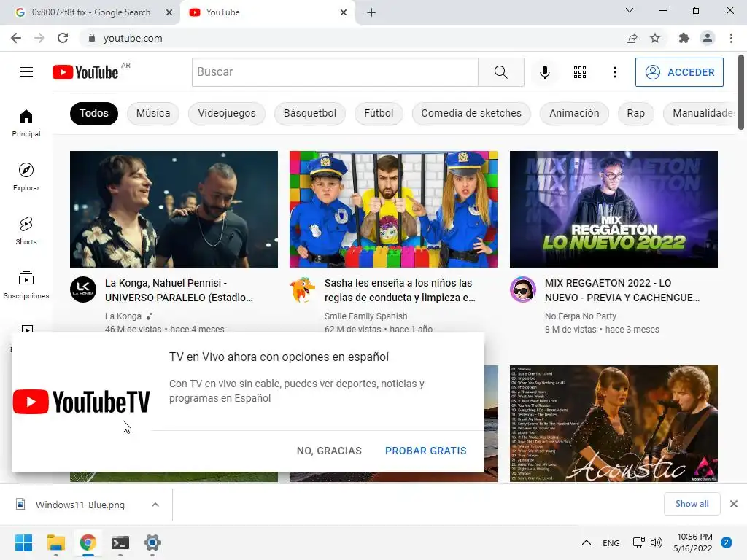Open the YouTube apps grid icon
This screenshot has height=560, width=747.
(x=580, y=72)
